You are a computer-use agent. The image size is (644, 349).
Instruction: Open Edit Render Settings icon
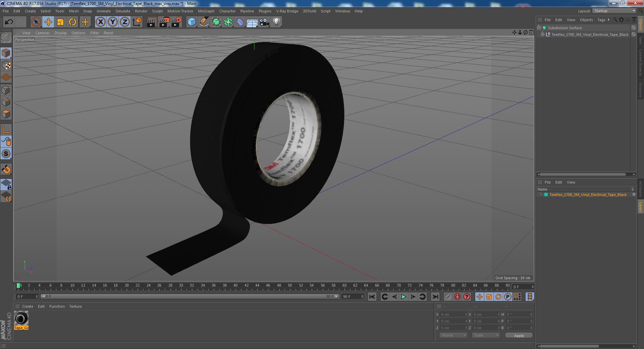coord(177,22)
